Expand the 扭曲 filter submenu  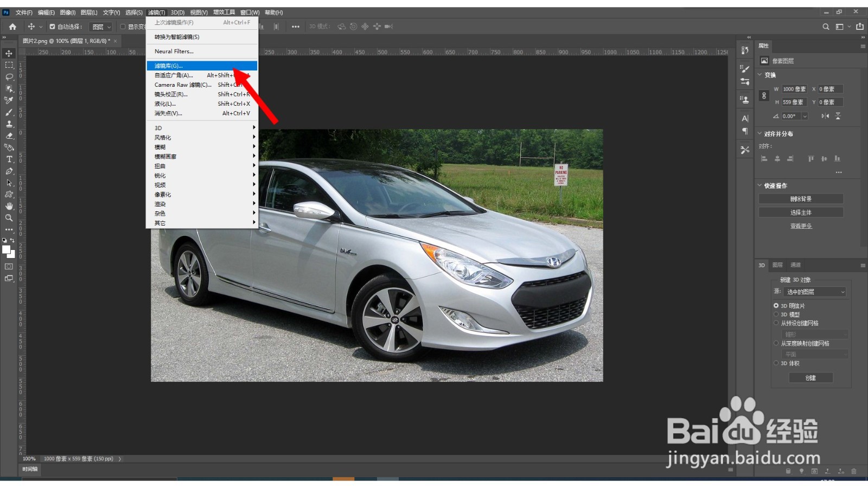(x=202, y=166)
